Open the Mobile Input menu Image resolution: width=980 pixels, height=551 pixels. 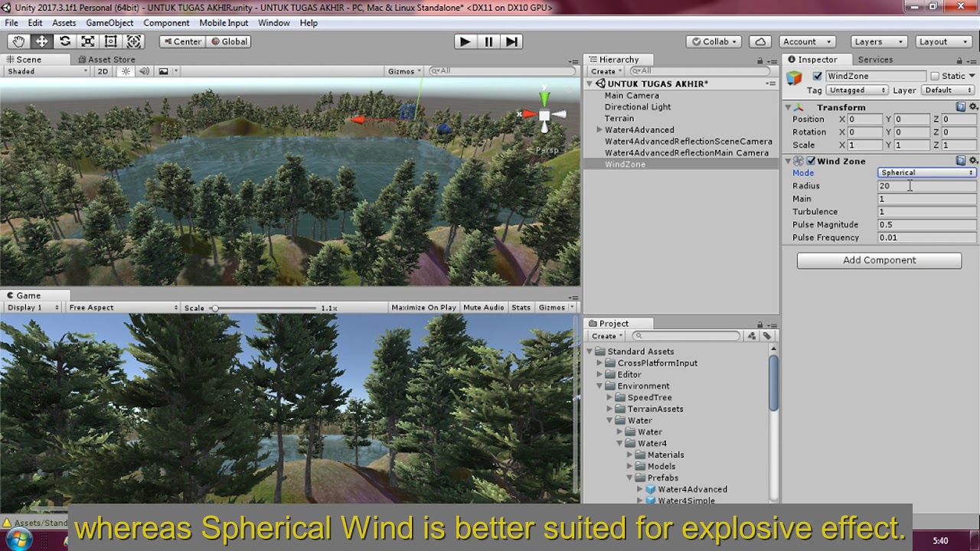tap(224, 23)
